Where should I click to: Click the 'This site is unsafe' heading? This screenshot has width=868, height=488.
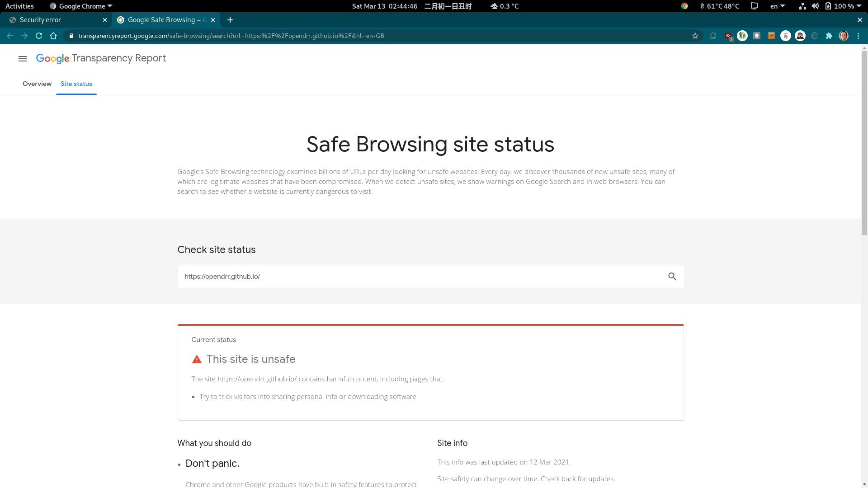click(x=251, y=359)
